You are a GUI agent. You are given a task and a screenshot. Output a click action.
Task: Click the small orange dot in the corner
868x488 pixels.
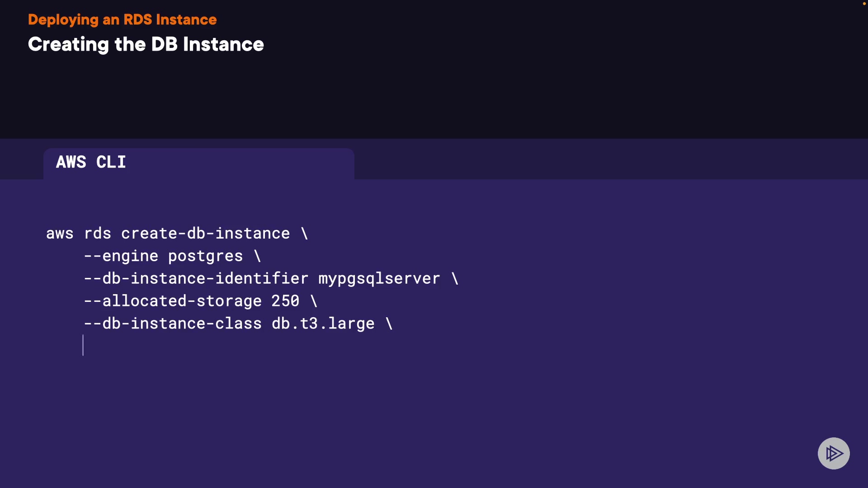click(864, 4)
